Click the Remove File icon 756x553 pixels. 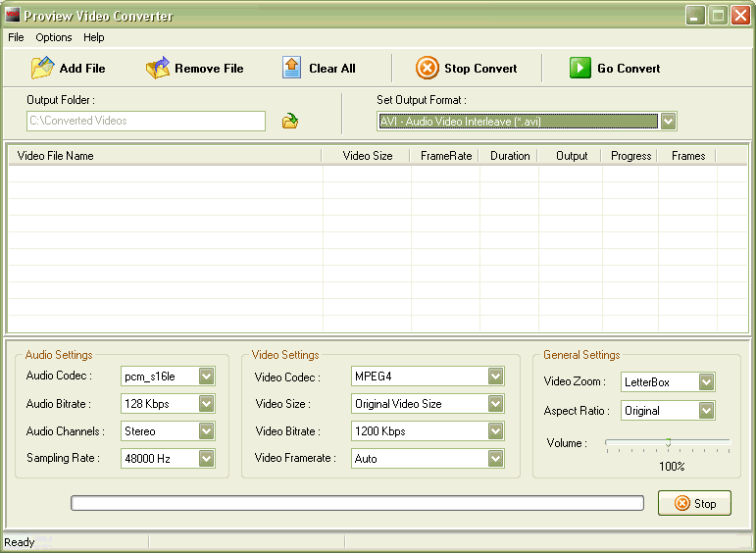coord(158,68)
